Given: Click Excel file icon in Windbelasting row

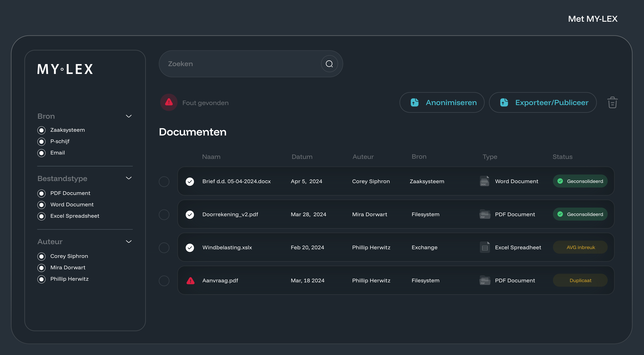Looking at the screenshot, I should click(x=484, y=247).
